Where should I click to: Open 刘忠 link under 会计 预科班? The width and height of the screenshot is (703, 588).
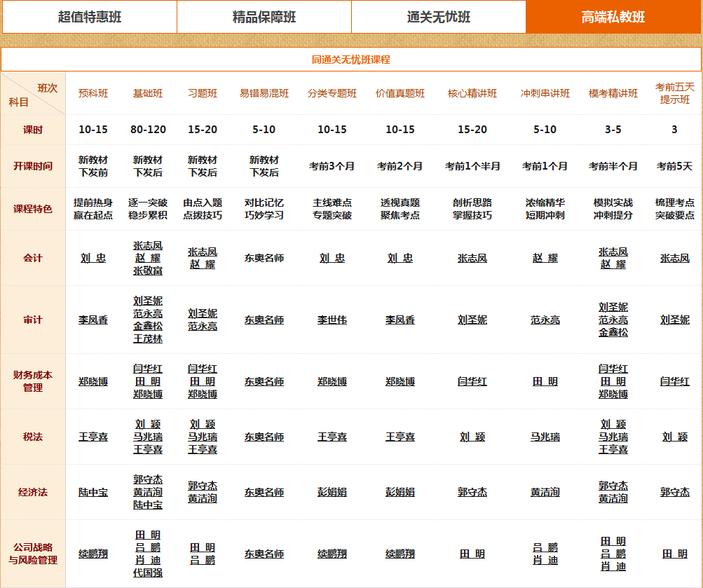[x=93, y=258]
